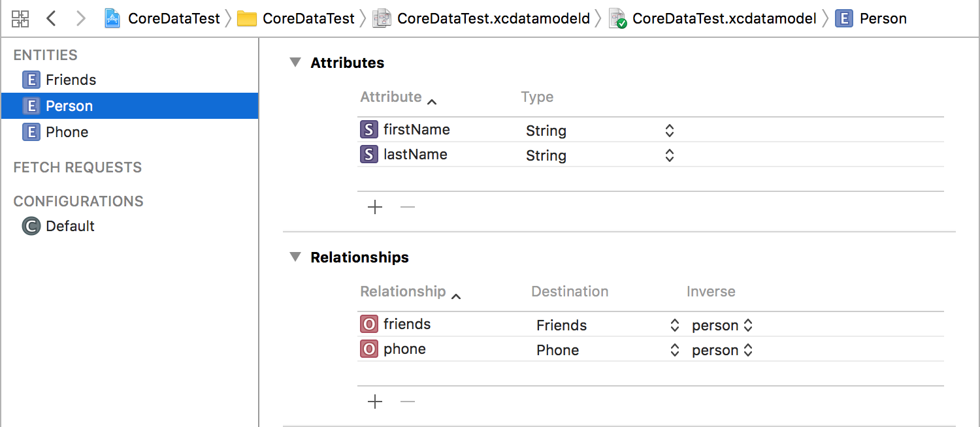Collapse the Relationships section triangle
Image resolution: width=980 pixels, height=427 pixels.
pos(295,257)
